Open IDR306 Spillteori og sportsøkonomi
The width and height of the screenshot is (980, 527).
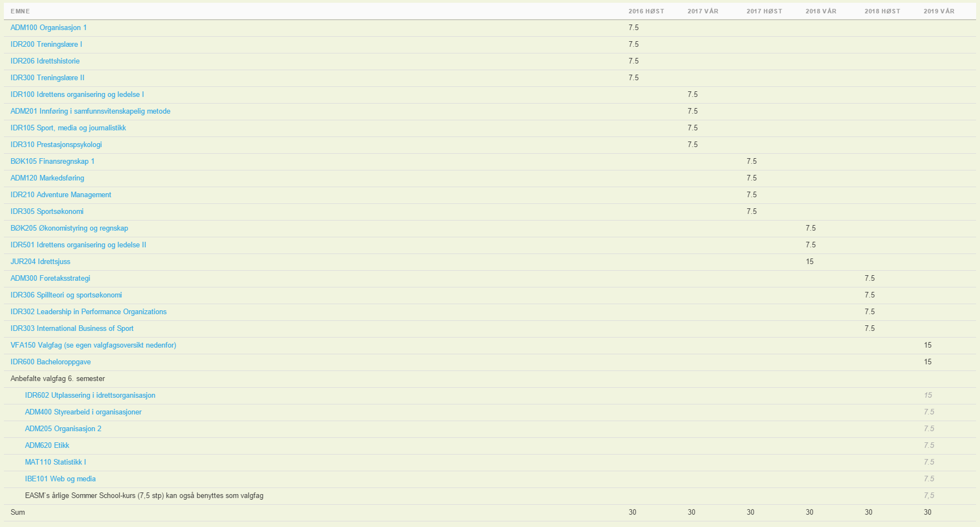click(66, 295)
